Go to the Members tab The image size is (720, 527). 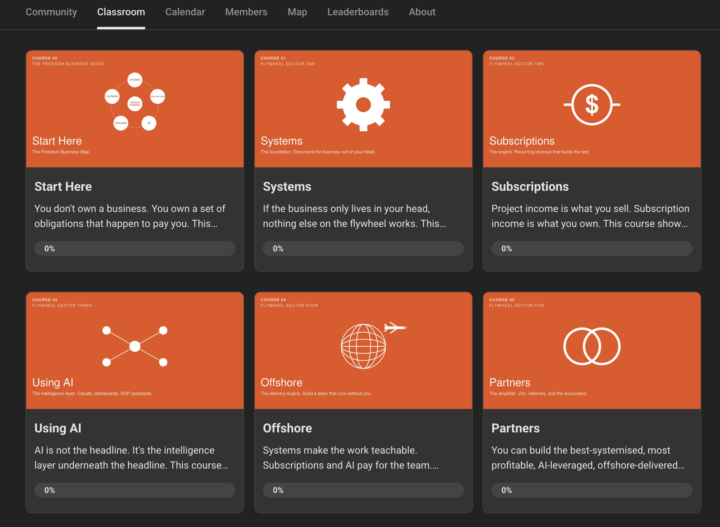246,12
